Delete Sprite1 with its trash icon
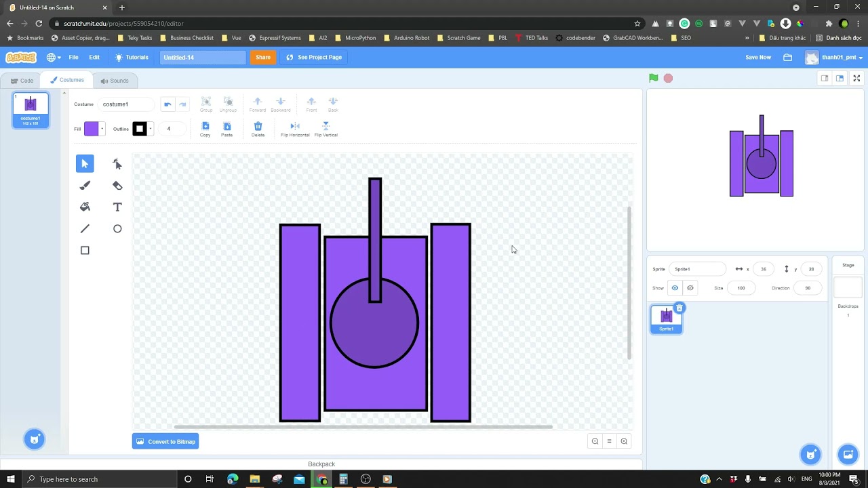 click(679, 308)
